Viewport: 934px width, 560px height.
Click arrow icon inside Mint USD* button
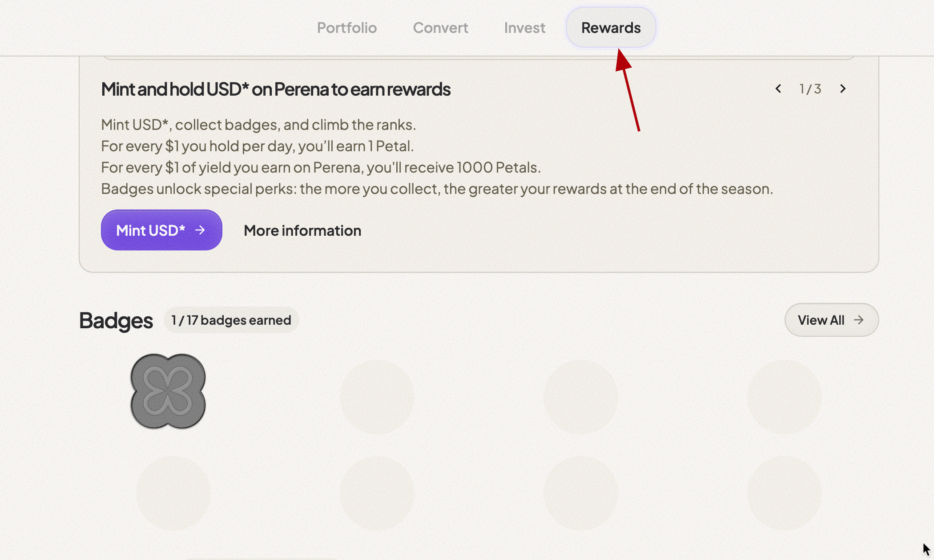click(201, 230)
